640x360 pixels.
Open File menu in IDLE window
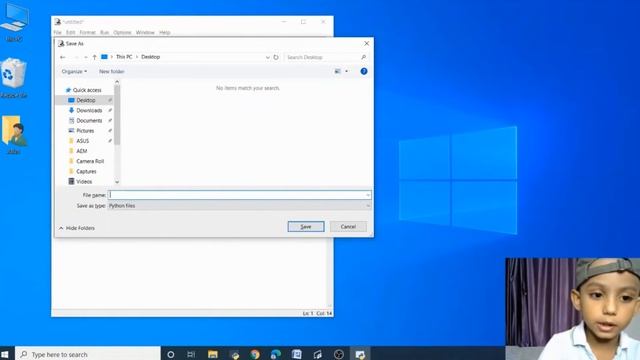(58, 32)
